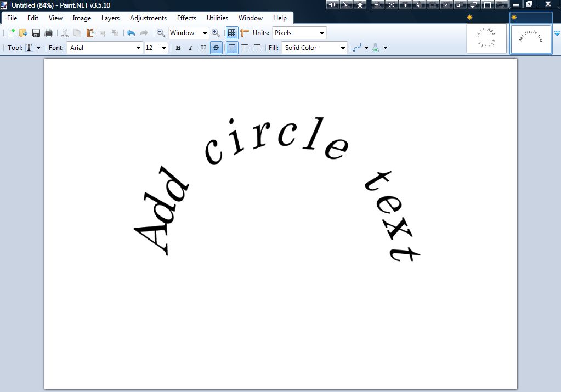Click the Print icon

tap(48, 32)
